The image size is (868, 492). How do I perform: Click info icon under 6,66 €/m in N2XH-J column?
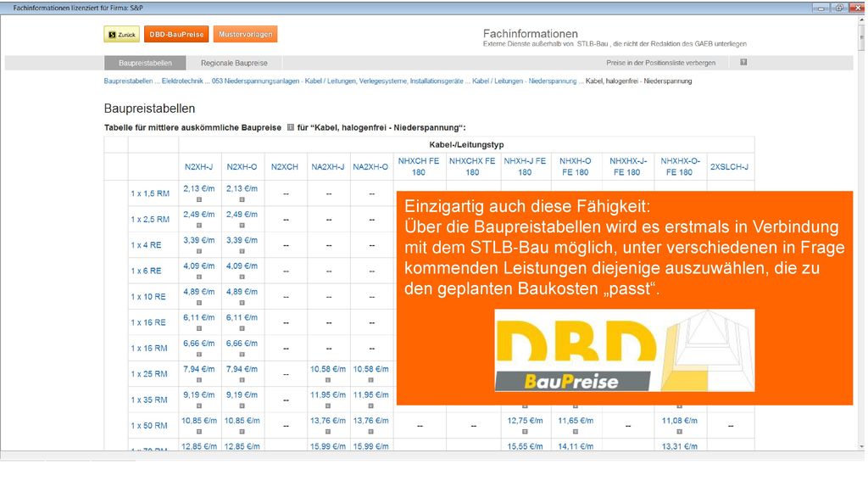[199, 355]
